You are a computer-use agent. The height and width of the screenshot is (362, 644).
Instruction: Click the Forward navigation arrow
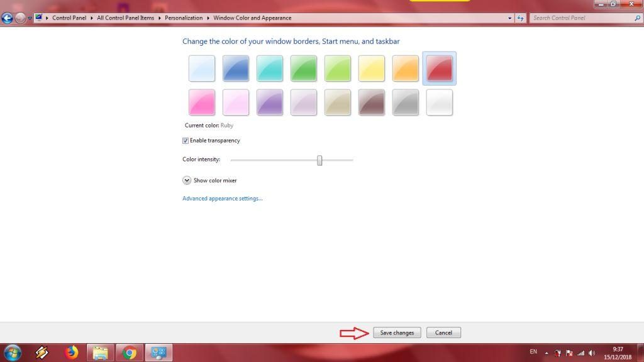19,18
